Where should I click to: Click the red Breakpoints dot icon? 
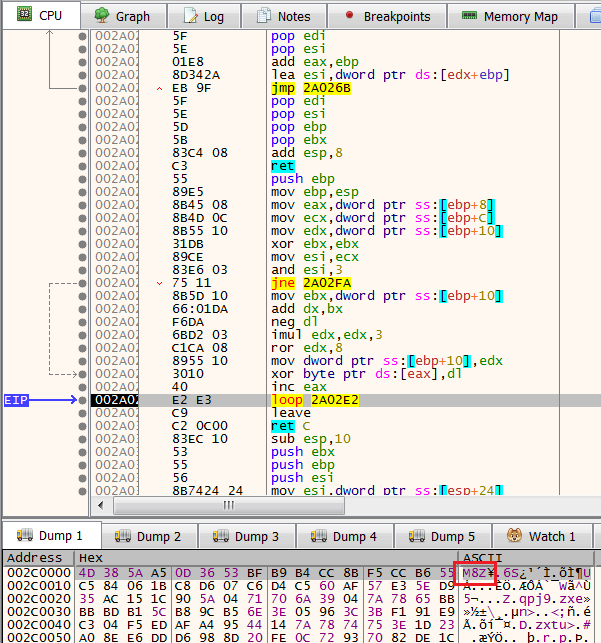click(349, 15)
